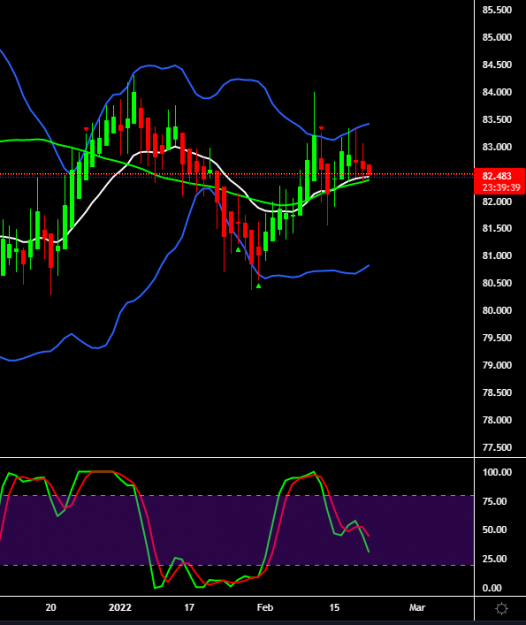The image size is (526, 625).
Task: Open chart settings gear icon
Action: pos(501,609)
